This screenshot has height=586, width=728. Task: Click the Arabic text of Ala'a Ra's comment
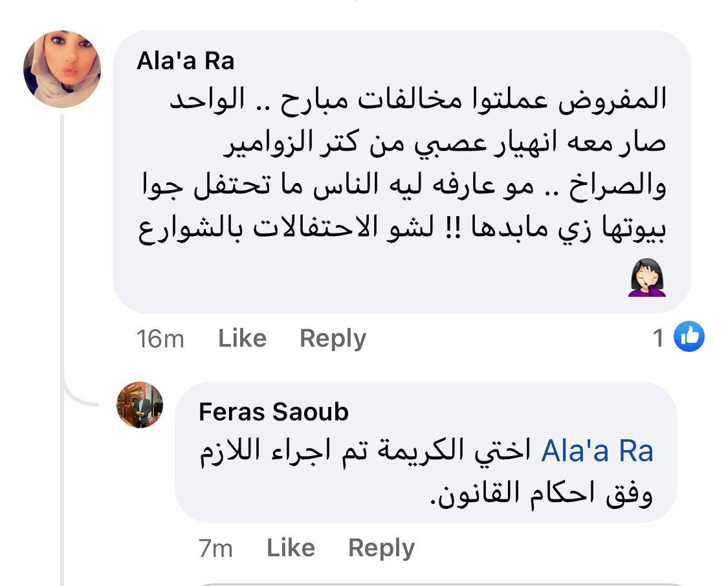pos(401,168)
